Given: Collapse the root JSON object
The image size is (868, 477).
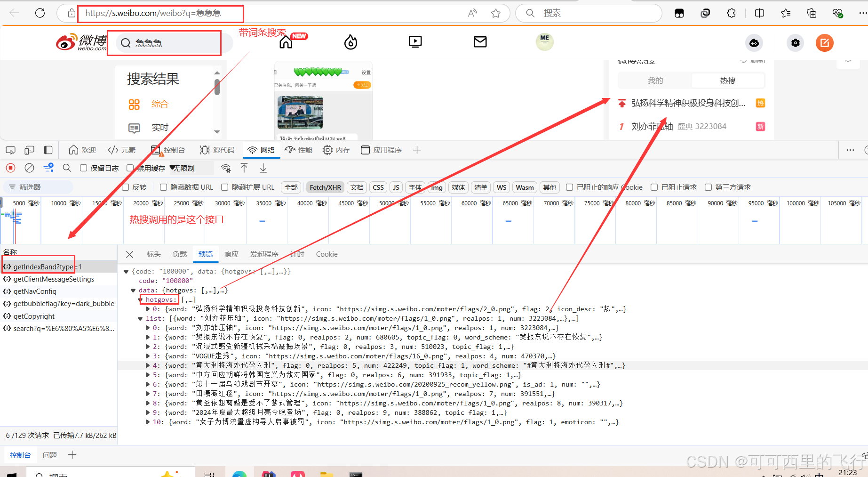Looking at the screenshot, I should coord(126,272).
